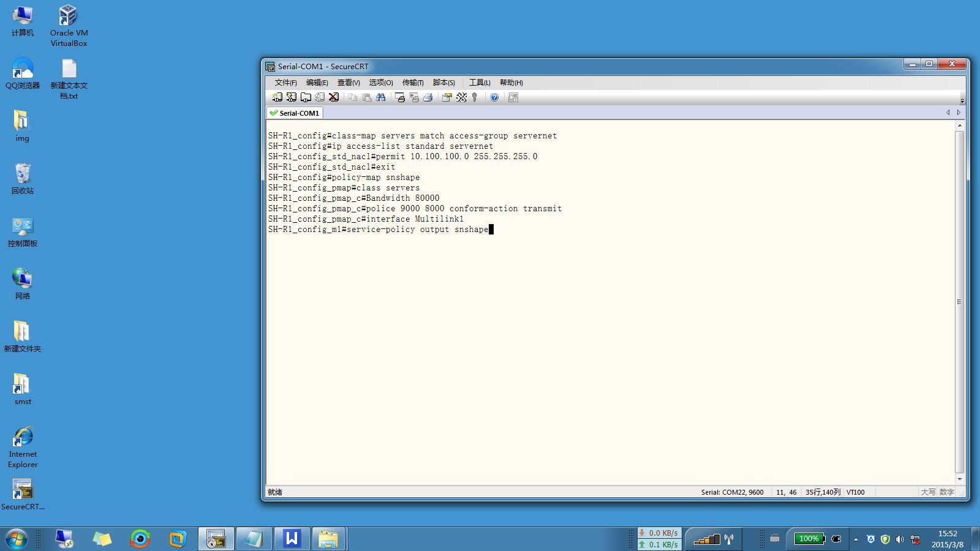Open the 工具(L) menu
This screenshot has height=551, width=980.
pyautogui.click(x=480, y=83)
